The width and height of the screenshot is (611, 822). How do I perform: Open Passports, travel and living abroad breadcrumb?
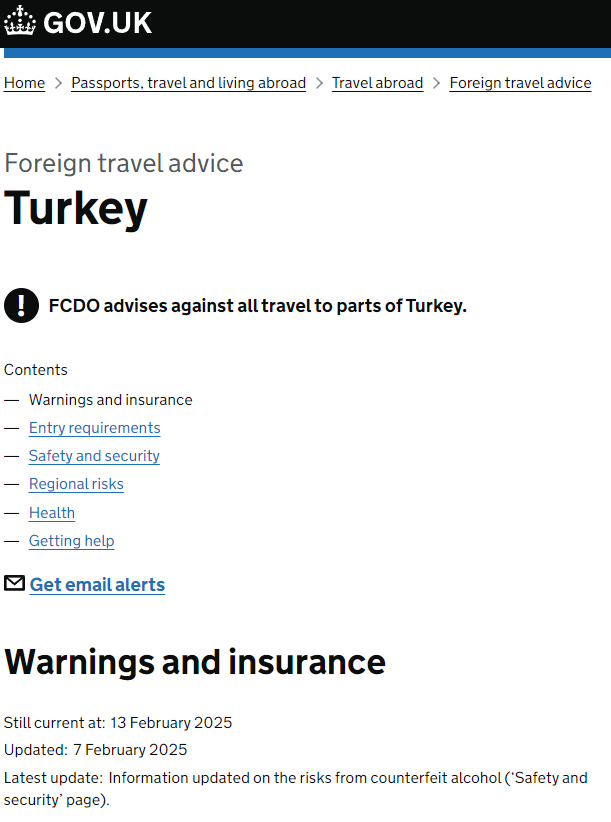[x=188, y=83]
